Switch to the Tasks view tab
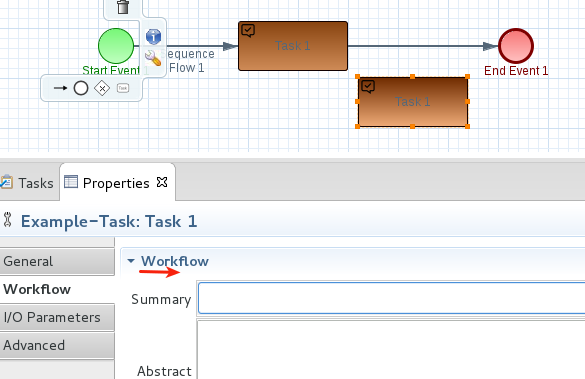Screen dimensions: 585x379 29,183
